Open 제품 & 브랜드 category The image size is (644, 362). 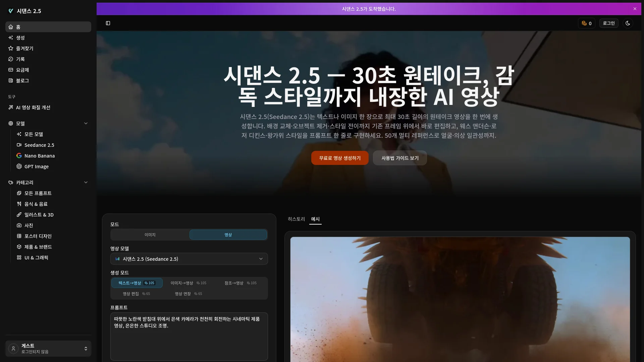52,247
